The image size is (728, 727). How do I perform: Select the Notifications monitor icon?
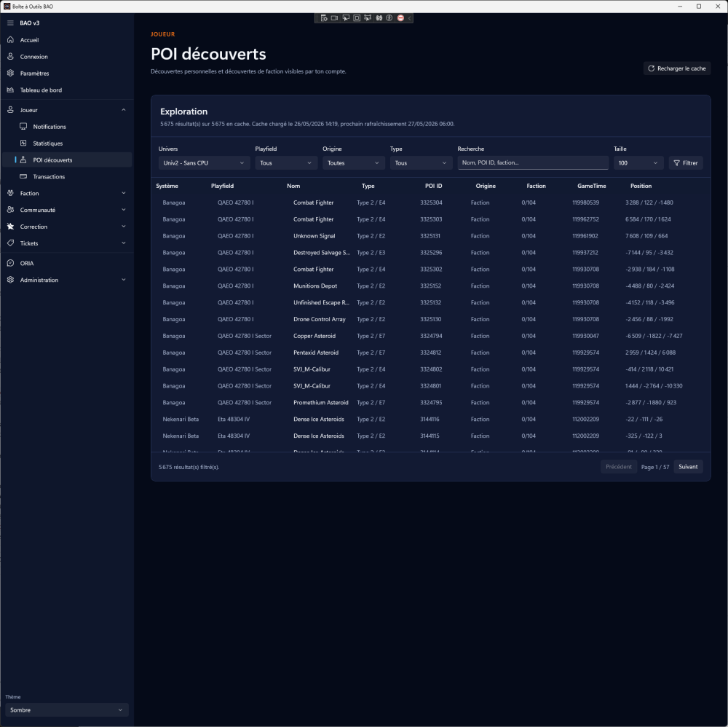(x=23, y=126)
